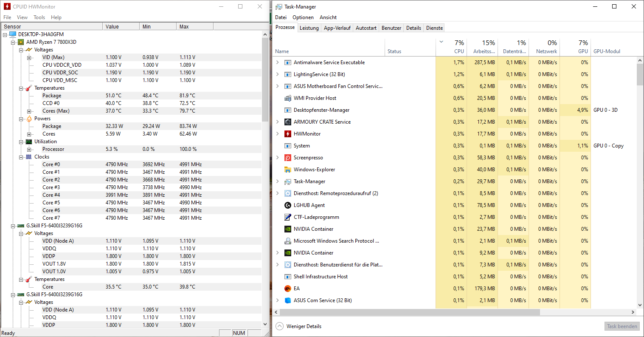The width and height of the screenshot is (644, 337).
Task: Switch to the Leistung tab
Action: (x=309, y=28)
